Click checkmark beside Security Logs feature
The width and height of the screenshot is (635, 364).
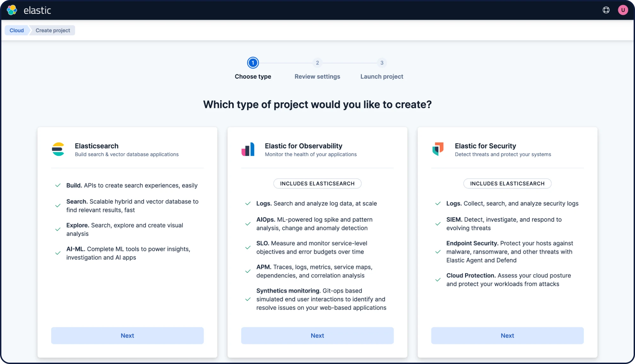click(438, 203)
